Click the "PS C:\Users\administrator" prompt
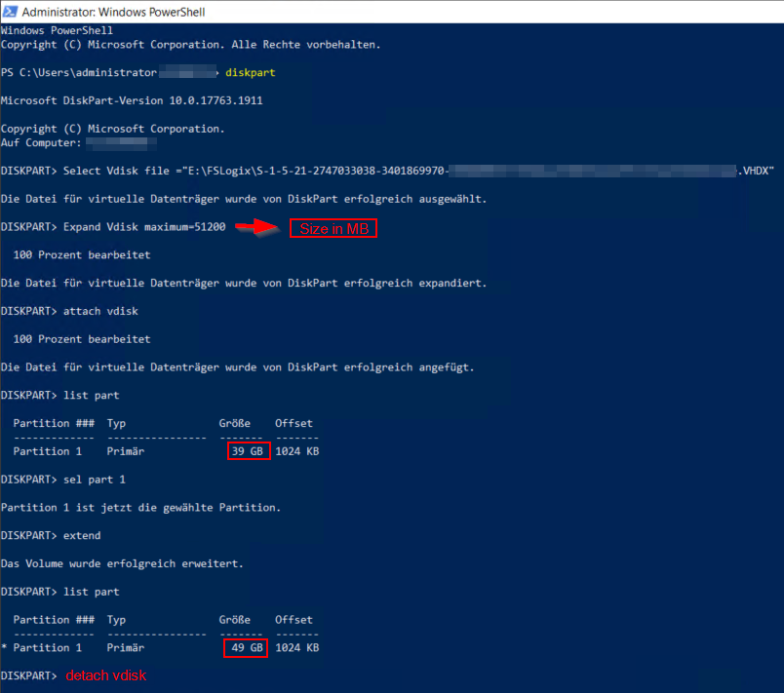The width and height of the screenshot is (784, 693). click(79, 72)
